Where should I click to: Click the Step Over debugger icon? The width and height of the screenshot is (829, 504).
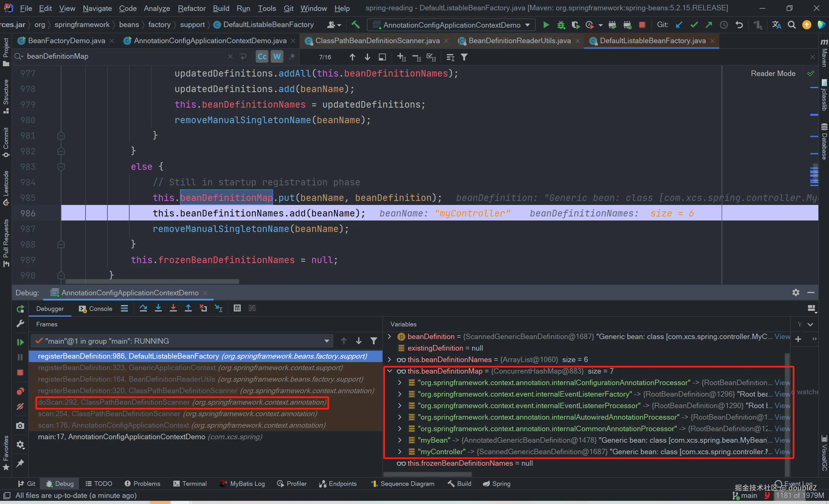coord(143,308)
